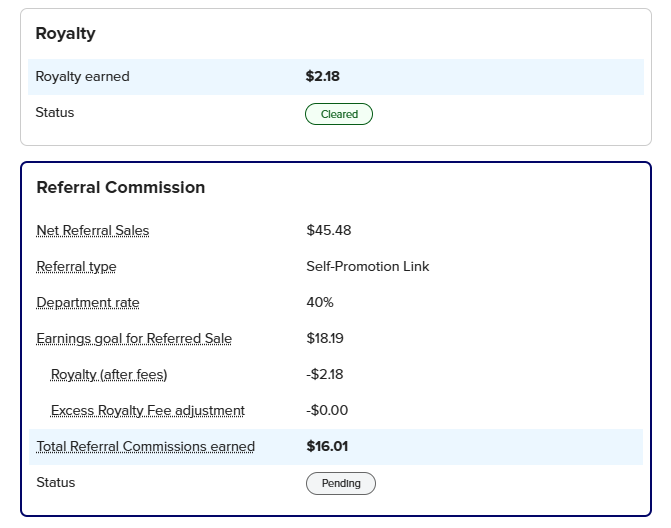Select the -$2.18 royalty after fees value
This screenshot has height=528, width=671.
[324, 374]
